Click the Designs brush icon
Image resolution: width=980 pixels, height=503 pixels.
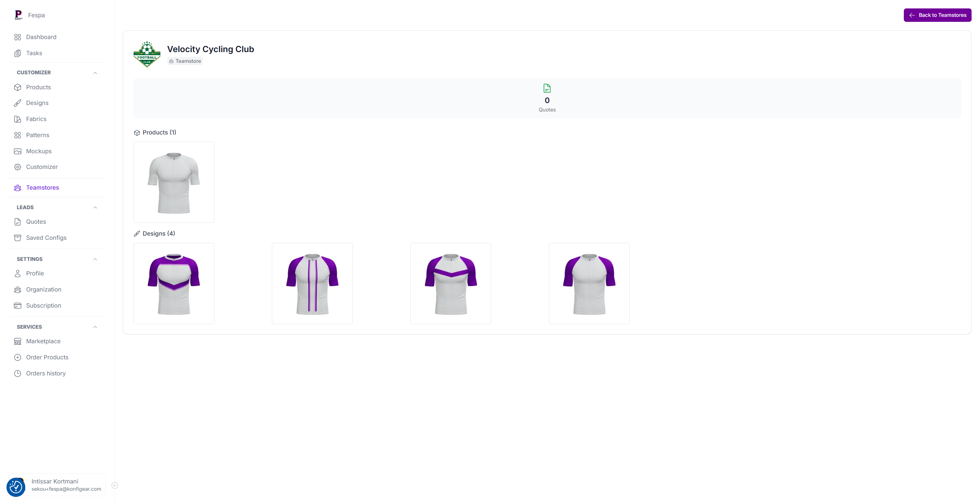coord(18,103)
